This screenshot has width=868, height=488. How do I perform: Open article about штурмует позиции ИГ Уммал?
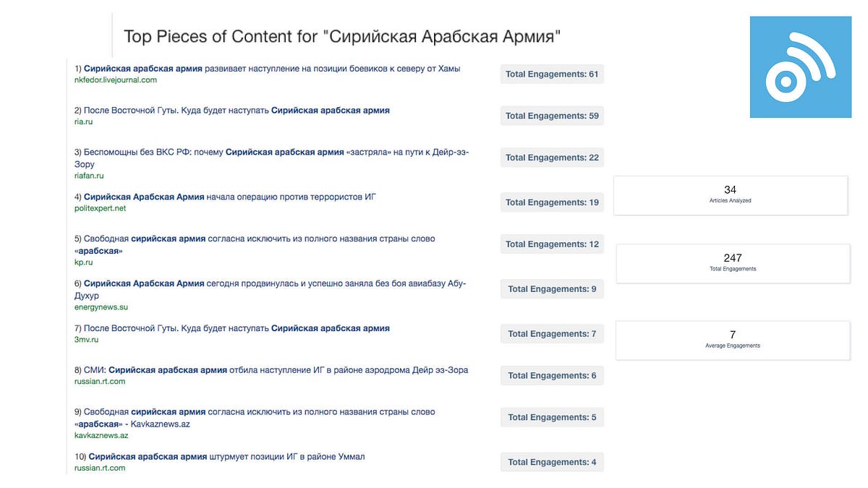coord(225,457)
